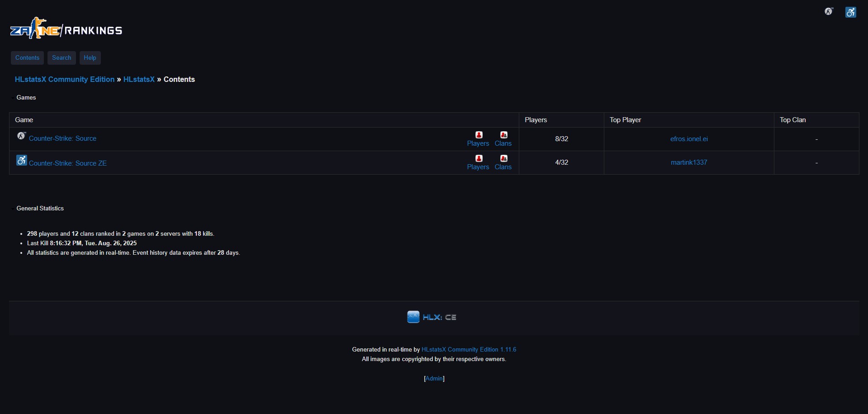
Task: Click the Source ZE icon in top-right corner
Action: 850,12
